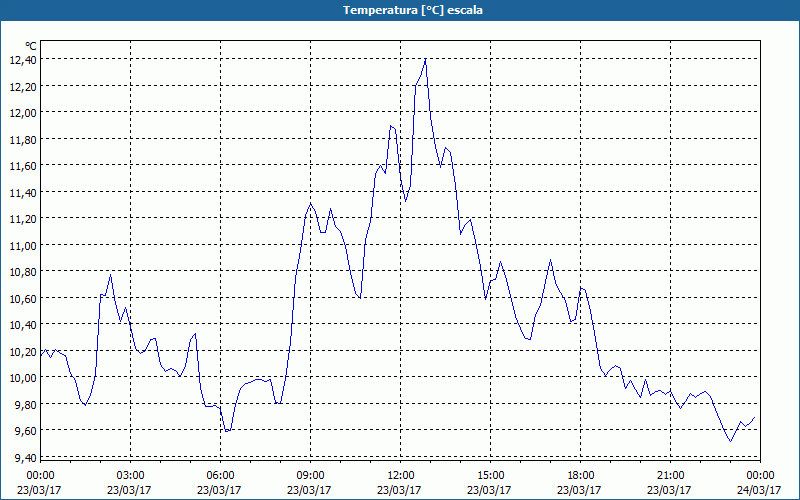This screenshot has height=500, width=800.
Task: Click the 9,60 y-axis value
Action: click(26, 431)
